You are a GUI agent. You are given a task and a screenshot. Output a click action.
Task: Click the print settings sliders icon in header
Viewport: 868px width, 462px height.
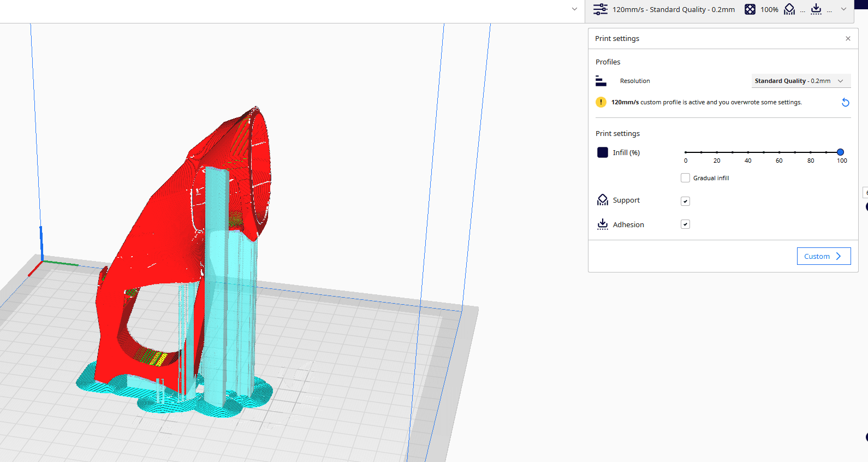pyautogui.click(x=600, y=9)
